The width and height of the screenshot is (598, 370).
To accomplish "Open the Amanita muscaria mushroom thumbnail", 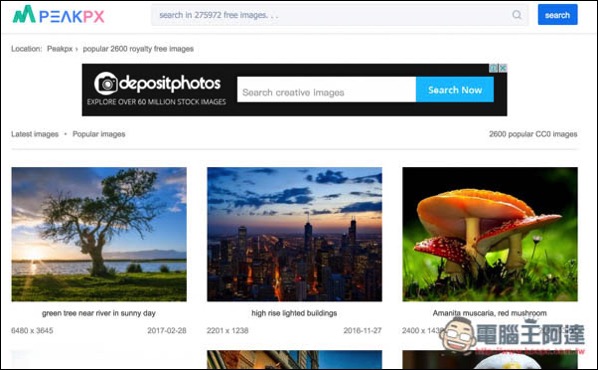I will click(x=490, y=234).
